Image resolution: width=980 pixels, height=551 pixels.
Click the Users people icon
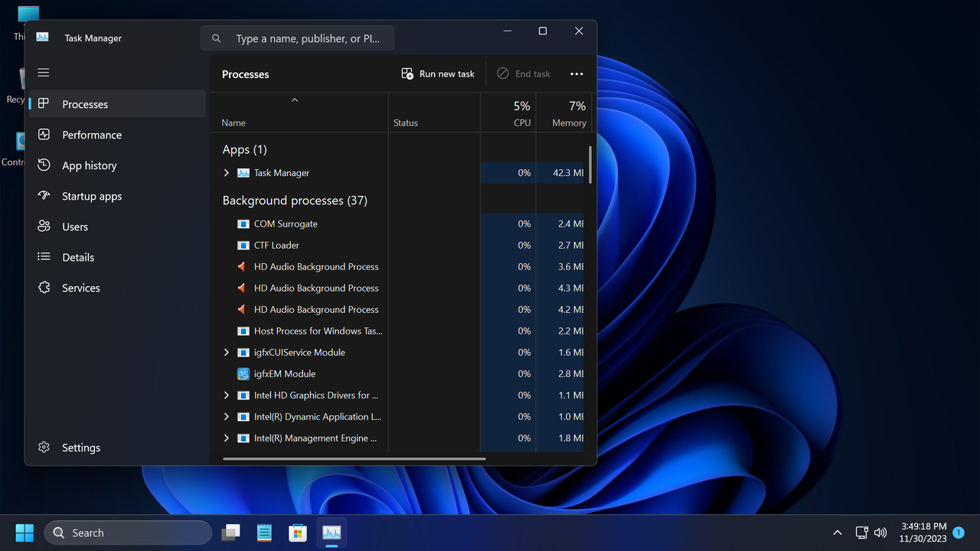point(44,226)
